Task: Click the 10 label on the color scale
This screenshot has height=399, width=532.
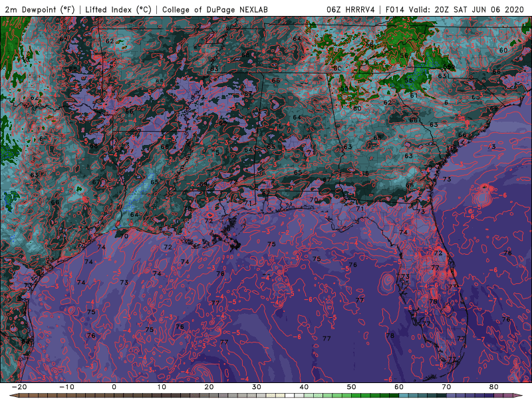Action: click(162, 387)
